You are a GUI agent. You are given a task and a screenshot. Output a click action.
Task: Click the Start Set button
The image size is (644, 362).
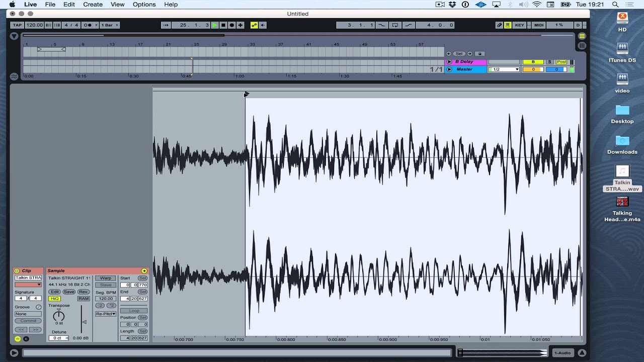(x=143, y=278)
